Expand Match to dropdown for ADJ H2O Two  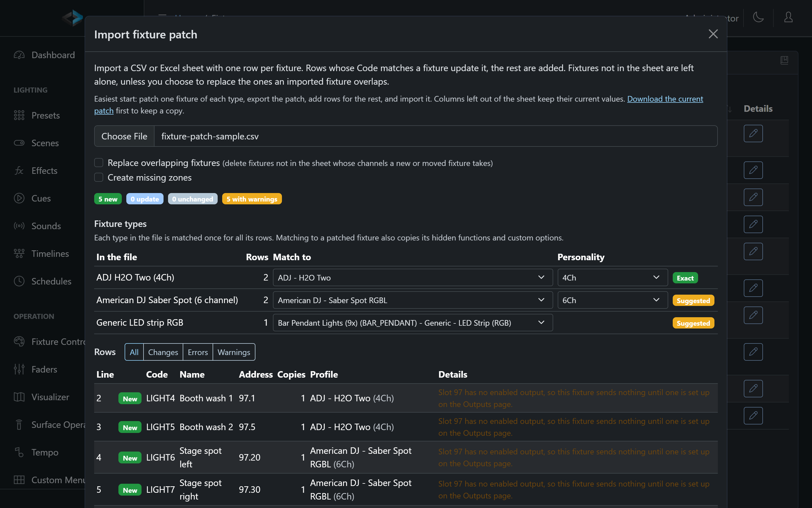pos(413,277)
